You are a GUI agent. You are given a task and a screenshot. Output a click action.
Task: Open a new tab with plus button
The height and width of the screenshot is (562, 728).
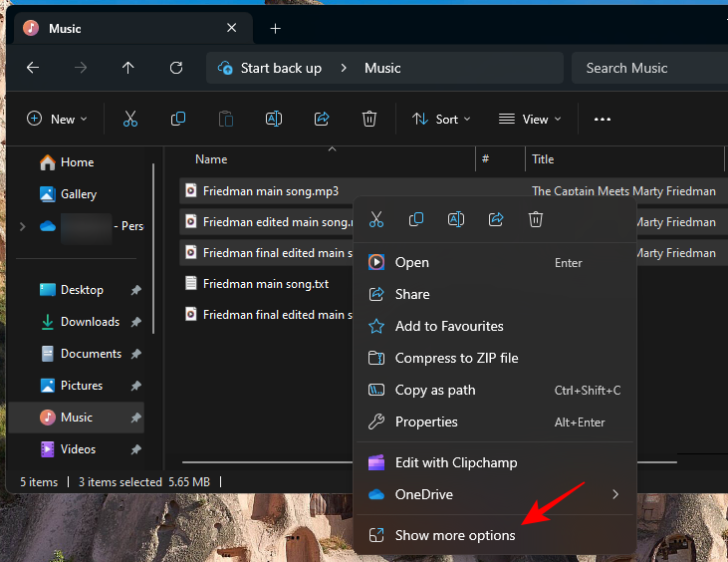[x=276, y=28]
